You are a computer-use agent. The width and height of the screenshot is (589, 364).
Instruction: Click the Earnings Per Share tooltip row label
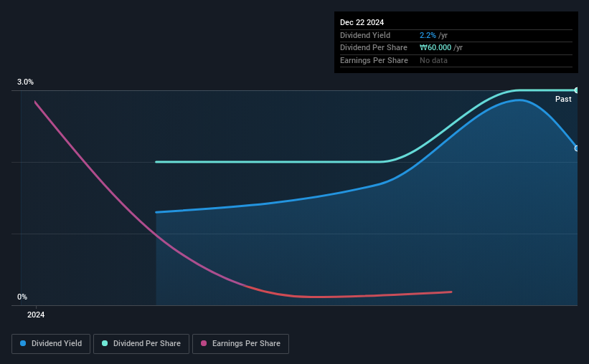374,60
